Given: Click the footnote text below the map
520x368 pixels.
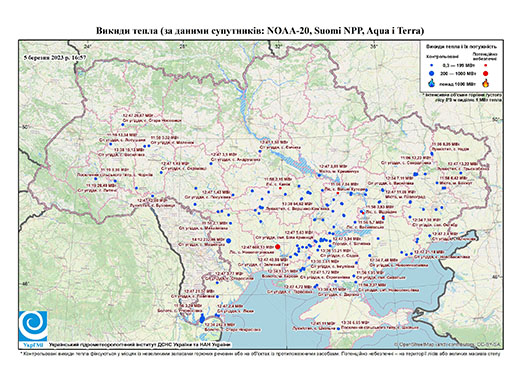Looking at the screenshot, I should pos(260,353).
